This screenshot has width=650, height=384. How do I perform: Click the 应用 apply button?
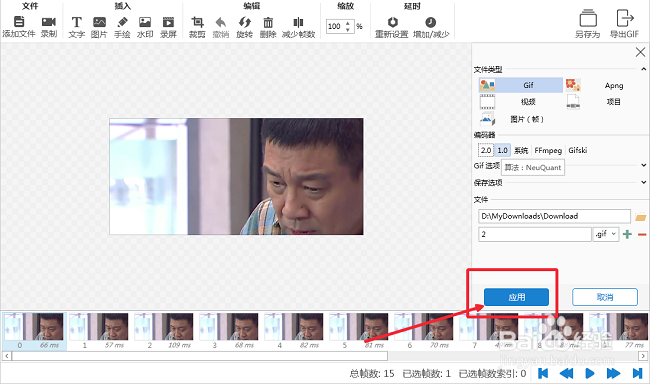[x=517, y=297]
